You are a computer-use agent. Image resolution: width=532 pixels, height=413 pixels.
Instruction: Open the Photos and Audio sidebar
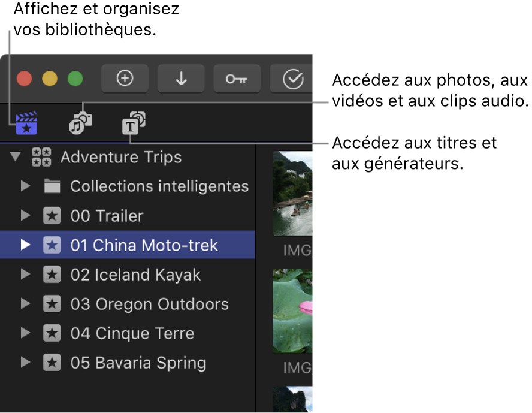tap(80, 122)
